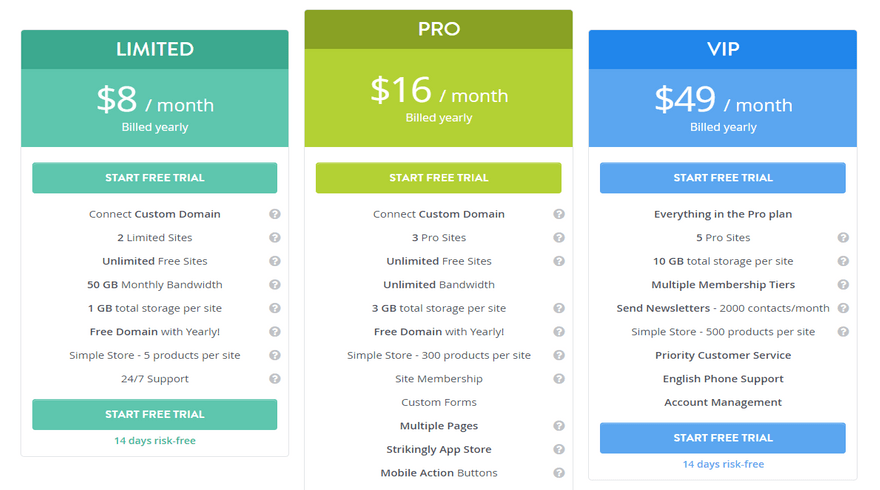
Task: Open help icon for Strikingly App Store
Action: [x=559, y=450]
